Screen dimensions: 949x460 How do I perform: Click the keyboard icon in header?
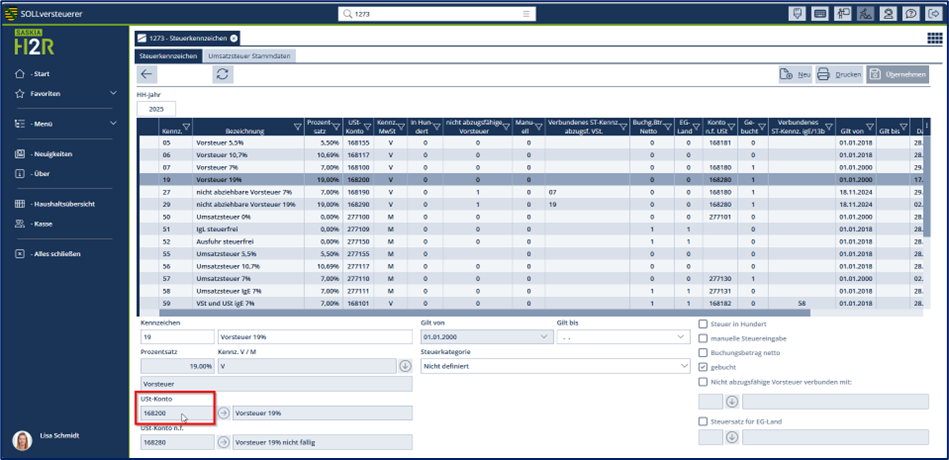(x=820, y=14)
